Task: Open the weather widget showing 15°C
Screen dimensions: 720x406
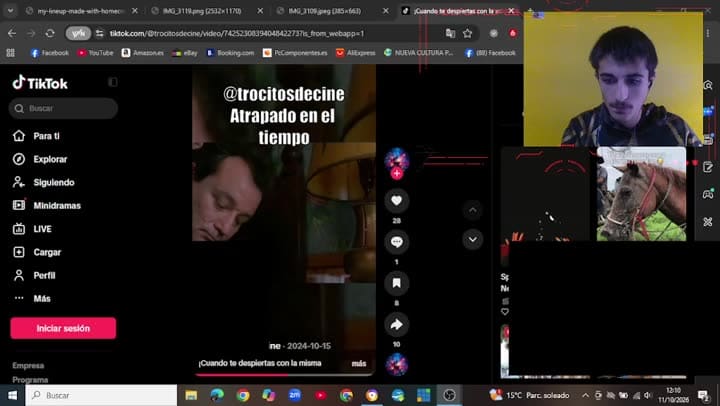Action: [529, 395]
